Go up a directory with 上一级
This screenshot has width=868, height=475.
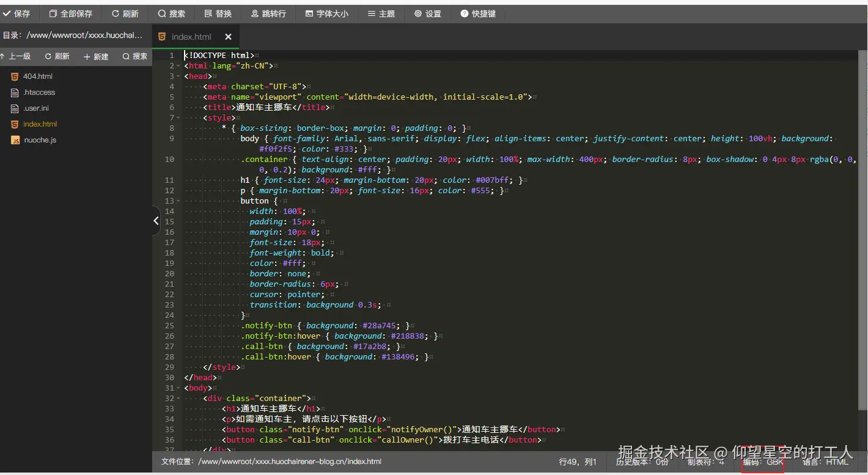15,56
